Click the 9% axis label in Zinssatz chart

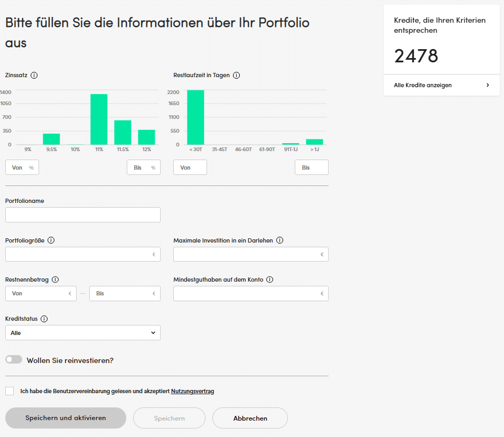pos(28,150)
